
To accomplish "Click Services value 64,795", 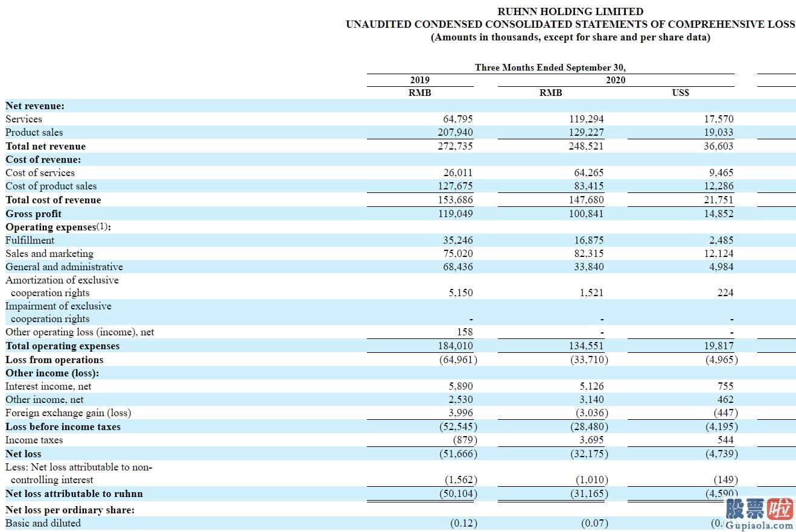I will [x=458, y=119].
